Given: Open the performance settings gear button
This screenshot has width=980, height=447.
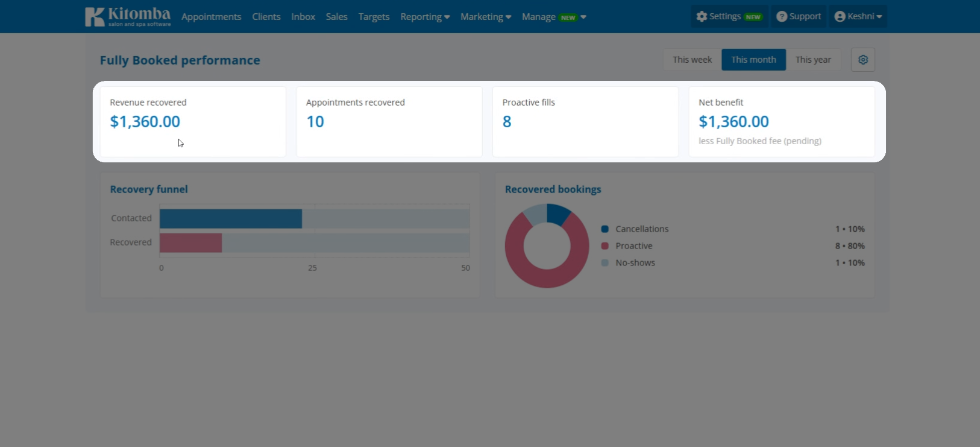Looking at the screenshot, I should [x=863, y=60].
